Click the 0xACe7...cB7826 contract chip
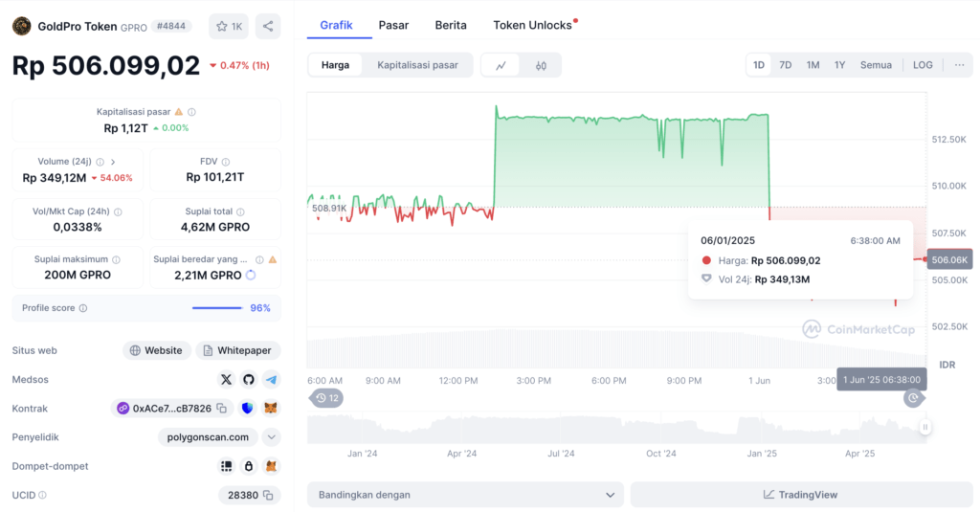980x512 pixels. click(172, 409)
